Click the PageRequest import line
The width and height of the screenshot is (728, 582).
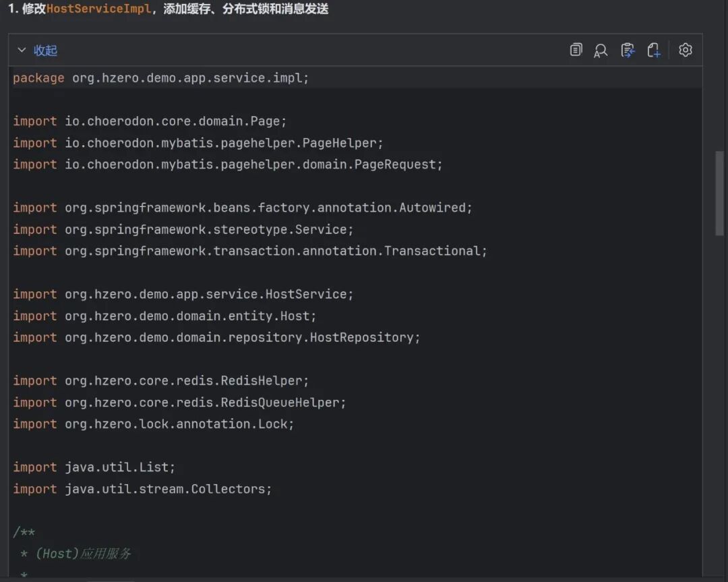(227, 165)
